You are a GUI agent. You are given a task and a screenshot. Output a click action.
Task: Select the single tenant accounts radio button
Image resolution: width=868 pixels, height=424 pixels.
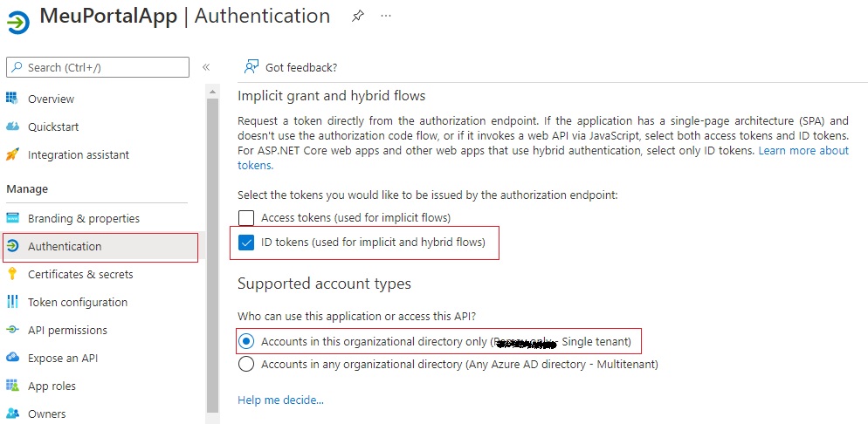point(246,341)
